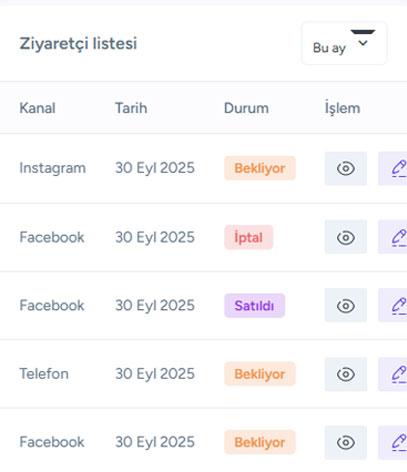Click the chevron arrow beside Bu ay
407x472 pixels.
click(363, 43)
